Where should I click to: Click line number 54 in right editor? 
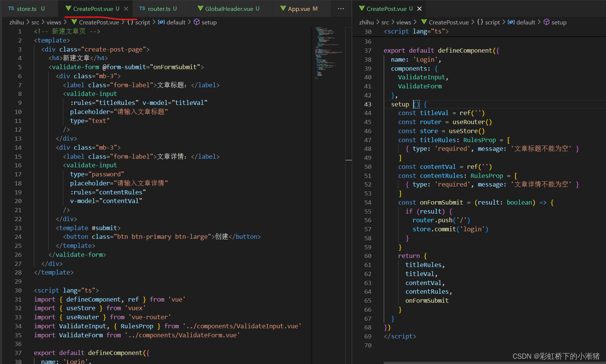pos(368,202)
